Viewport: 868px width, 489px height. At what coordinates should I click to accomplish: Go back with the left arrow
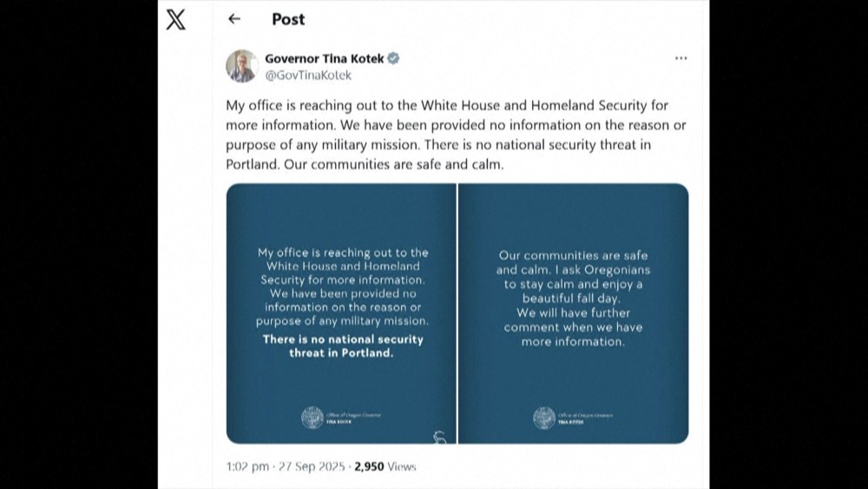pyautogui.click(x=233, y=19)
